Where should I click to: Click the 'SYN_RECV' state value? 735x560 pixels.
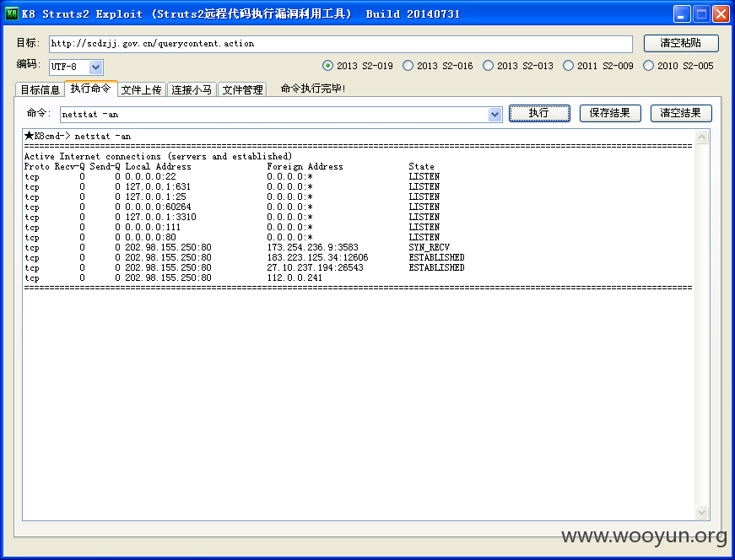click(430, 247)
